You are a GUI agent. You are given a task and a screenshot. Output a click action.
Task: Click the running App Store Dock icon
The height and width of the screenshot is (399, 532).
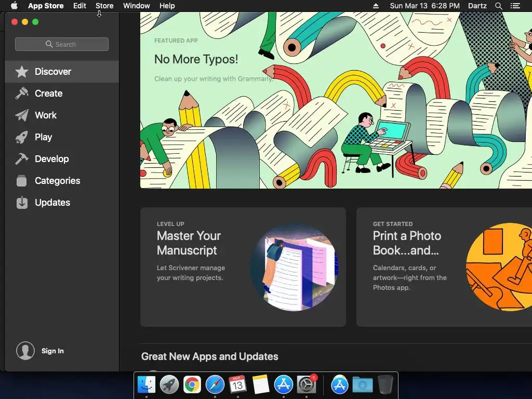click(x=283, y=384)
